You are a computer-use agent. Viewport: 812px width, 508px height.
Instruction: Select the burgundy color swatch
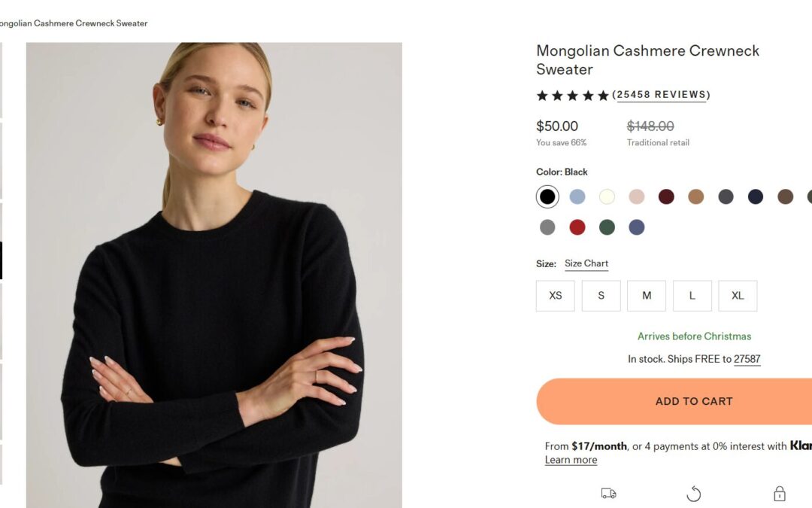tap(666, 197)
